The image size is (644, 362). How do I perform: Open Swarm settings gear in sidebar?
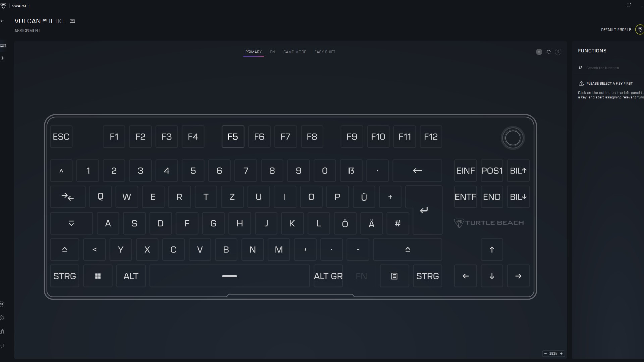point(3,318)
